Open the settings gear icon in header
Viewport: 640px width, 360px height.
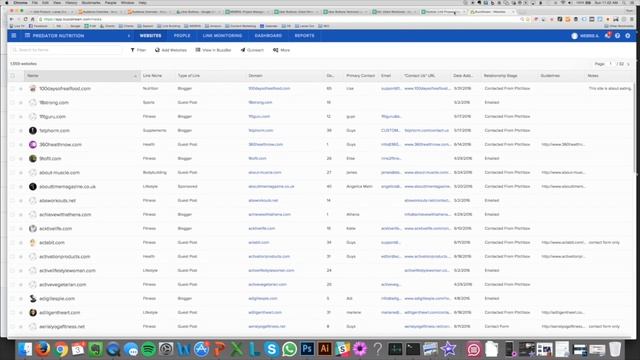click(628, 36)
